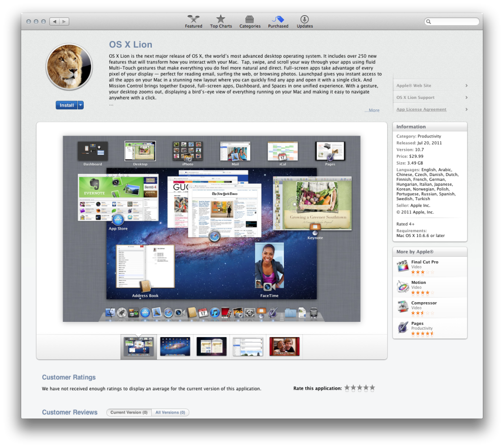Open the Purchased section

pos(278,22)
